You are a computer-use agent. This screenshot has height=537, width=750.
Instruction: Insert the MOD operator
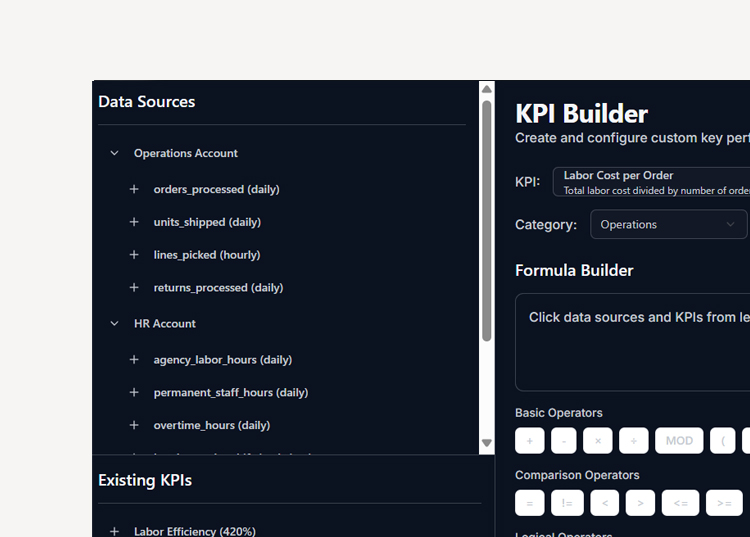pos(679,441)
